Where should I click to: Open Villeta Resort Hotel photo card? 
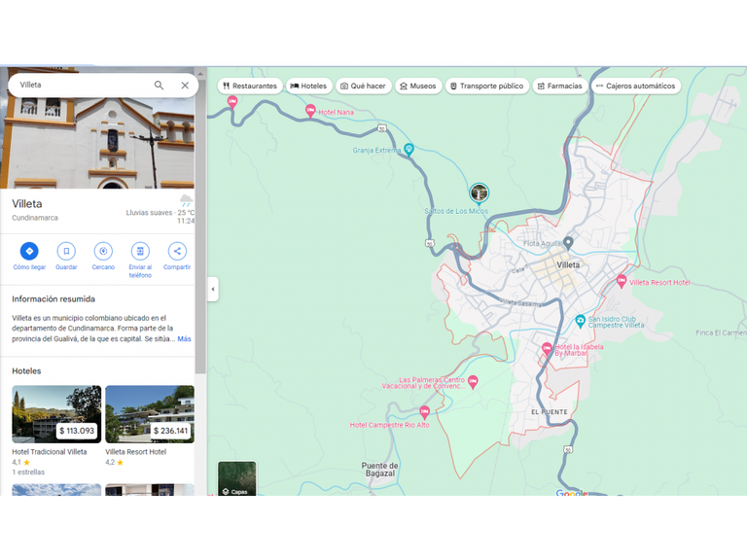[x=150, y=414]
